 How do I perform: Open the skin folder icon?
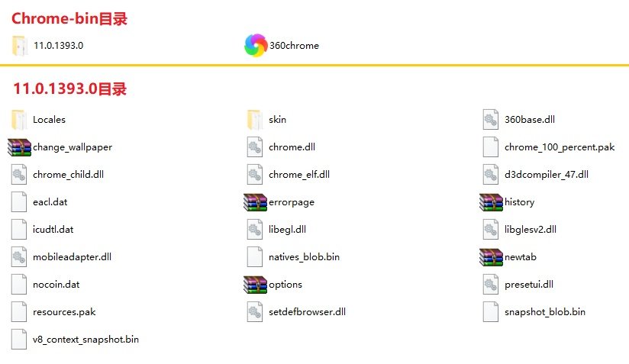[x=255, y=120]
